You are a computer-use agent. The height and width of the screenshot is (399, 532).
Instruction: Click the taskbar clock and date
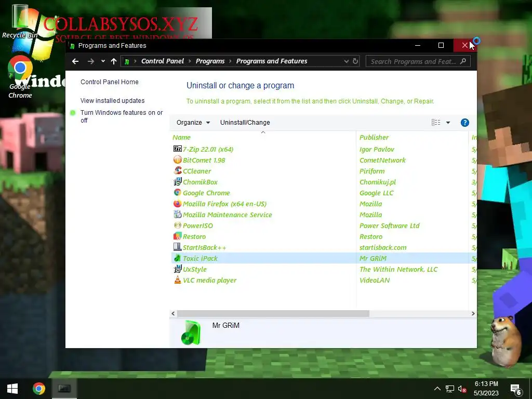(x=486, y=389)
